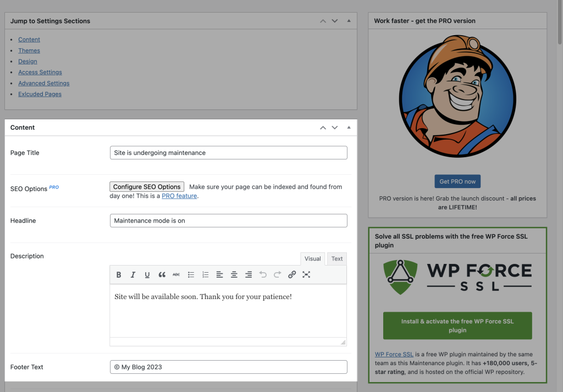Apply italic formatting in Description toolbar

point(133,275)
